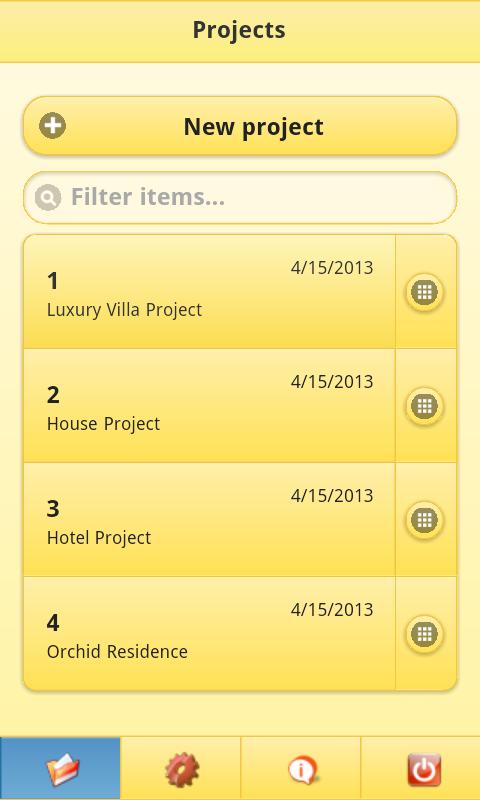Click the 4/15/2013 date on House Project

332,382
